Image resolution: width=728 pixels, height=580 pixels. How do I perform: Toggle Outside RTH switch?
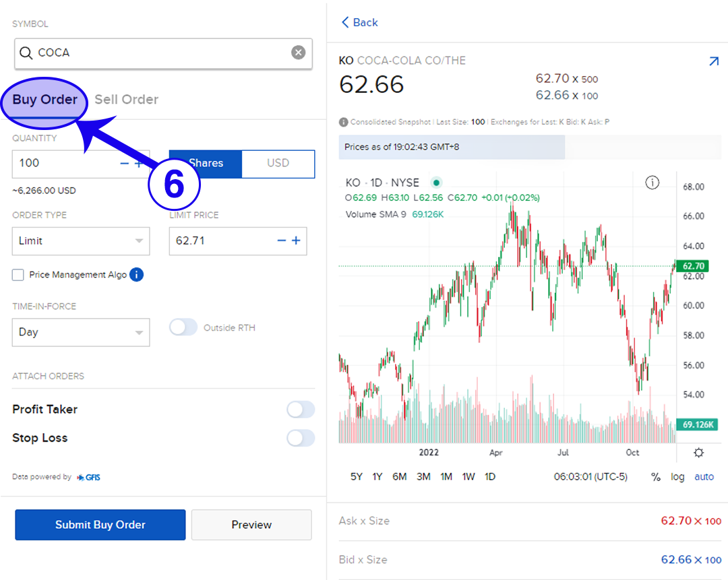click(x=184, y=328)
